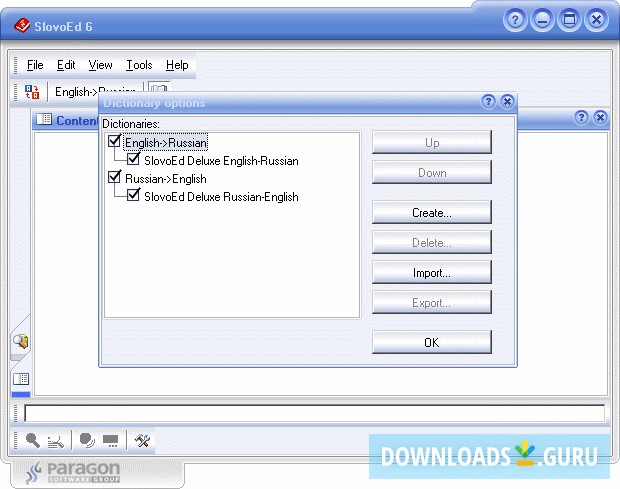
Task: Click the Delete... button
Action: (432, 243)
